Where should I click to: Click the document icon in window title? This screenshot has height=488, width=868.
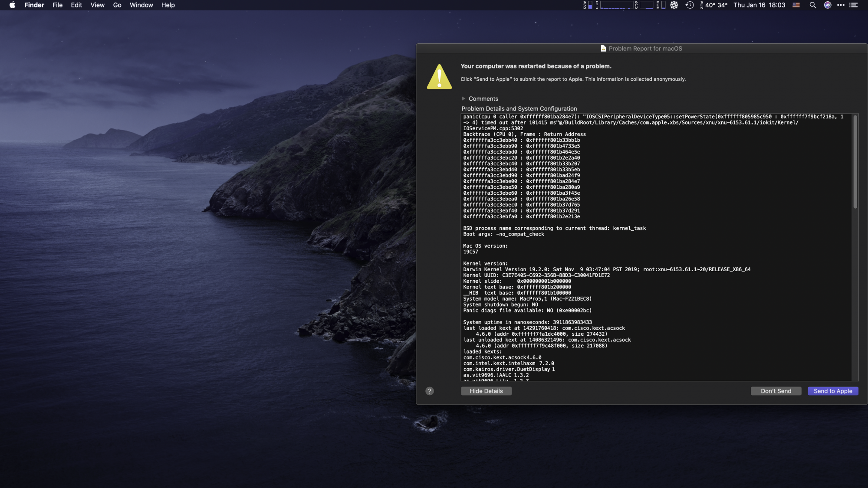[x=603, y=48]
